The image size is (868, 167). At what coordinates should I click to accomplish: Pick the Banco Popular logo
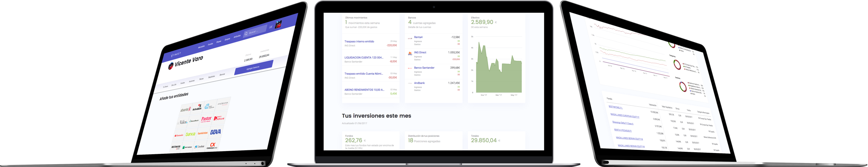pos(219,118)
